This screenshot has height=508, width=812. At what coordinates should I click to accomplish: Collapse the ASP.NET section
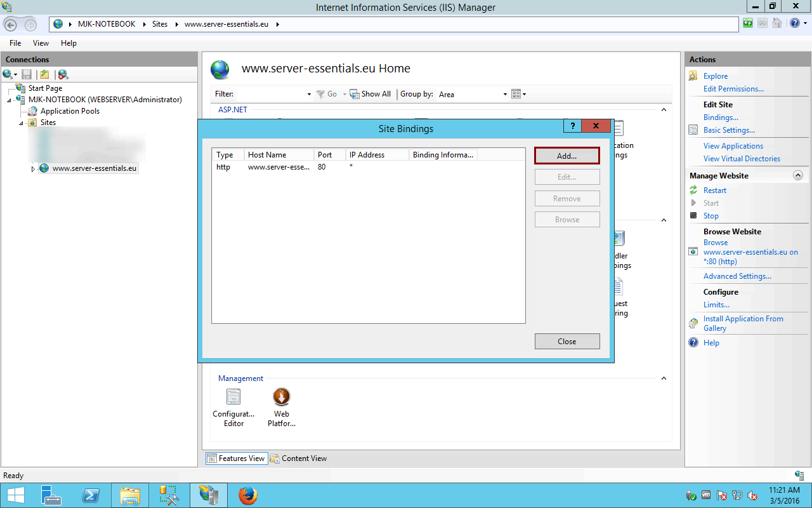[x=664, y=110]
